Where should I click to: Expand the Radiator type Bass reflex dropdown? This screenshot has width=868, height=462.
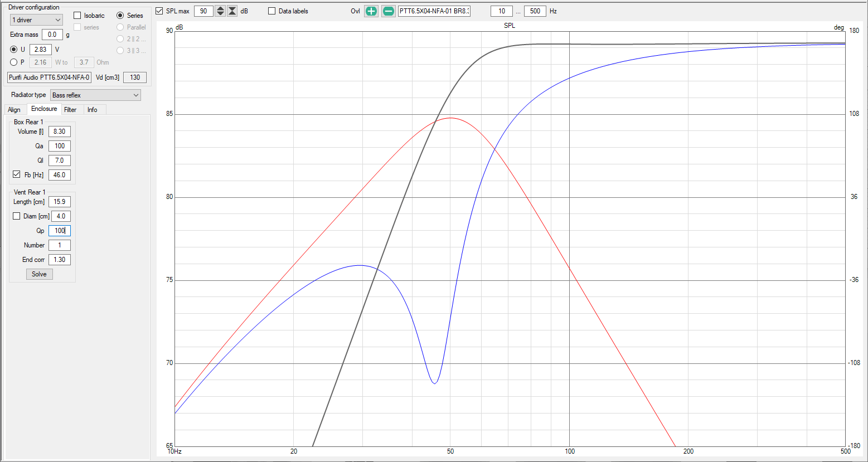tap(95, 95)
